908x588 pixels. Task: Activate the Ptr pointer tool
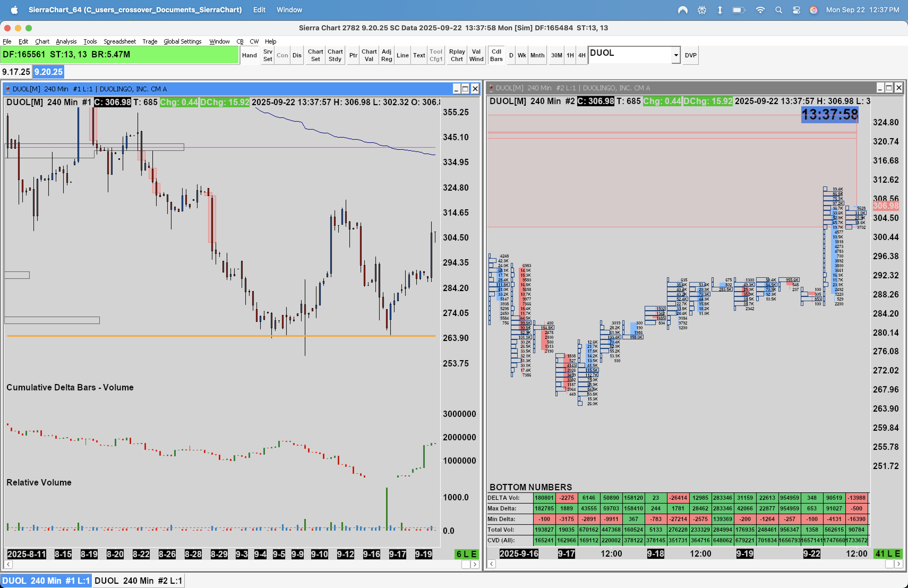[353, 55]
